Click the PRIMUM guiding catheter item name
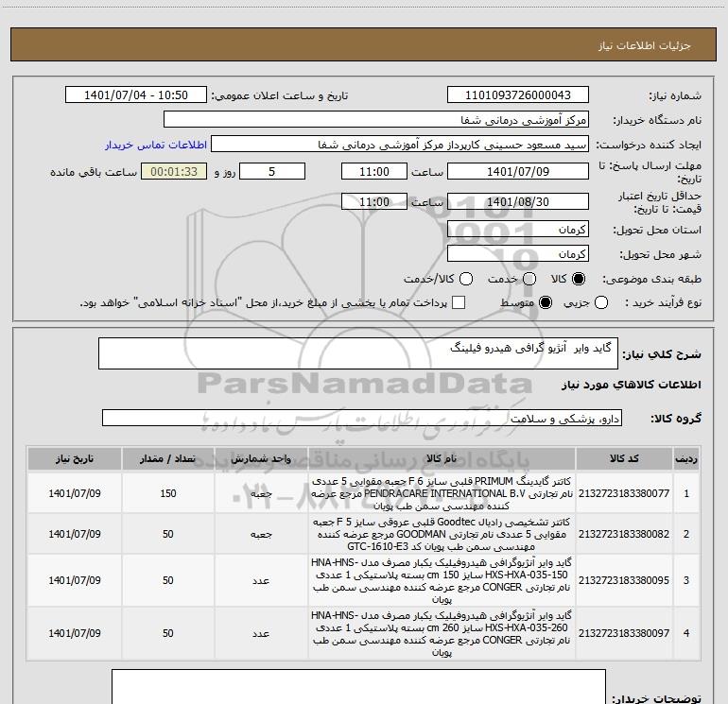Viewport: 728px width, 704px height. click(x=442, y=493)
